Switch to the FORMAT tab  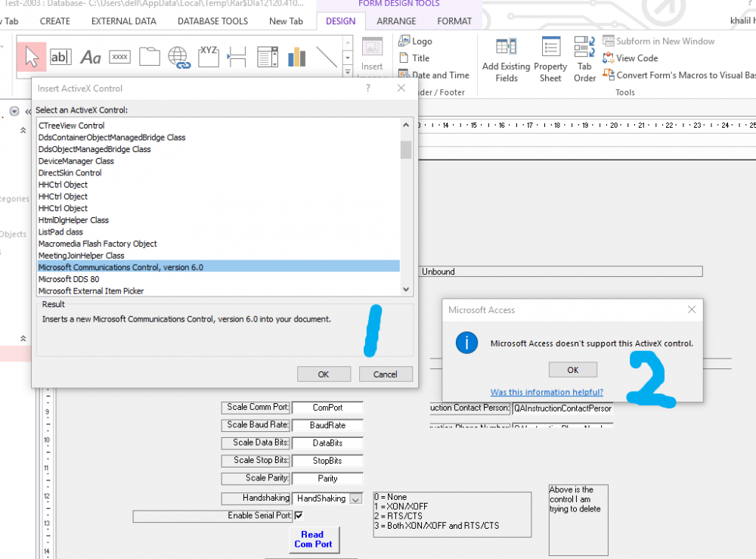click(x=454, y=21)
